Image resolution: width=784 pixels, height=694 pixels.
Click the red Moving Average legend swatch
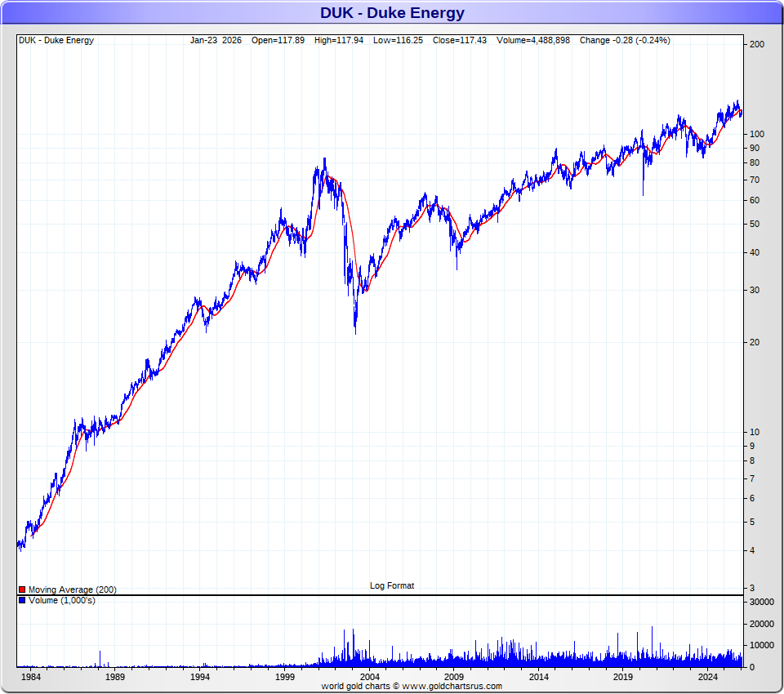click(x=22, y=589)
